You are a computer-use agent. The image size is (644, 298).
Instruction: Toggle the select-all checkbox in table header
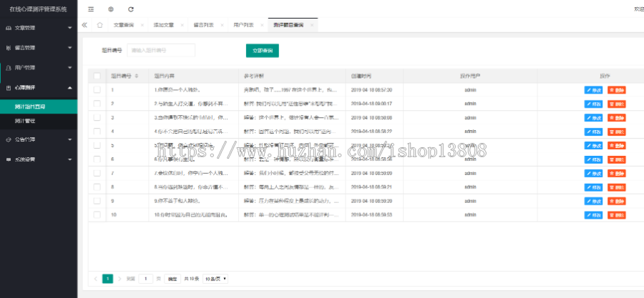click(97, 76)
